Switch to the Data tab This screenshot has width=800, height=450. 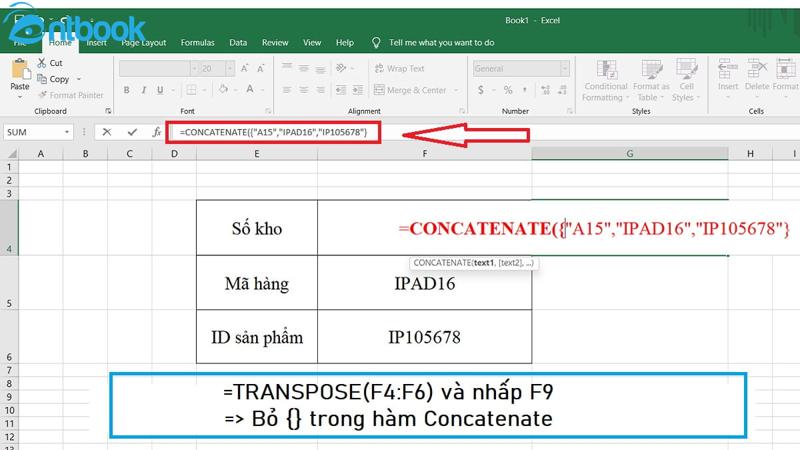click(x=238, y=43)
